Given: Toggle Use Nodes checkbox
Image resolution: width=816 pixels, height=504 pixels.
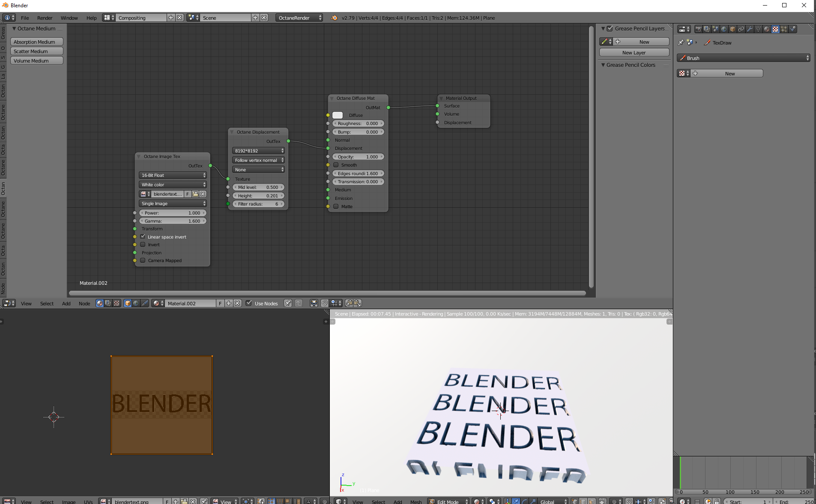Looking at the screenshot, I should (x=248, y=303).
